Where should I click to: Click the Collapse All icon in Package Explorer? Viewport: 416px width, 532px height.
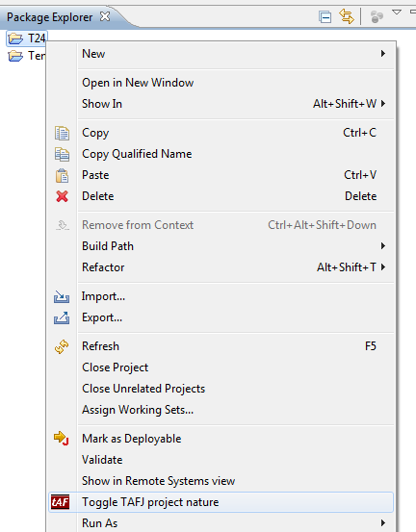325,17
